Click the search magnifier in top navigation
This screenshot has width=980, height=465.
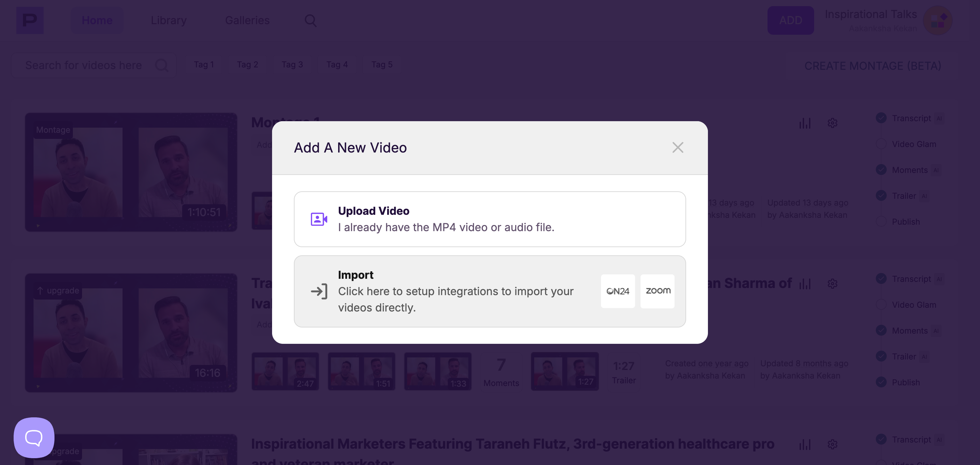[x=311, y=20]
